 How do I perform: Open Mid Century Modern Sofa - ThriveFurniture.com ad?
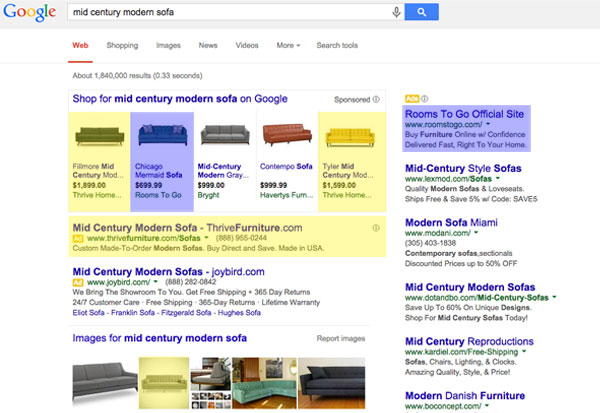tap(188, 228)
